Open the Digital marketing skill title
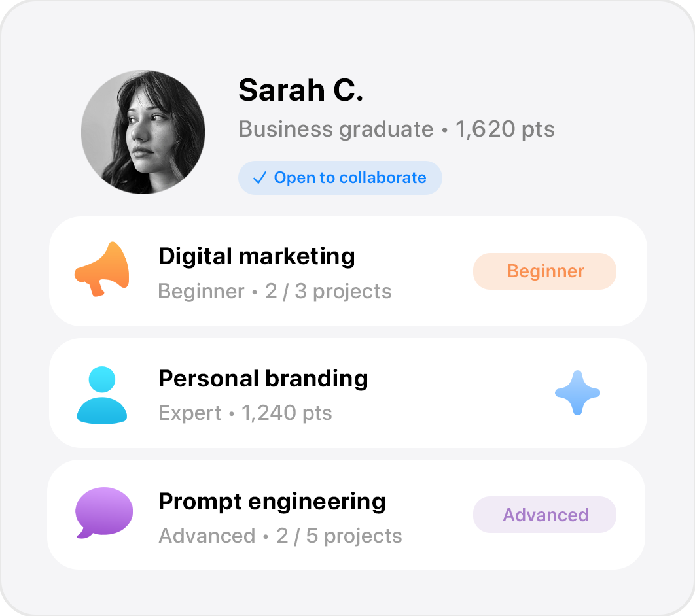 (257, 256)
